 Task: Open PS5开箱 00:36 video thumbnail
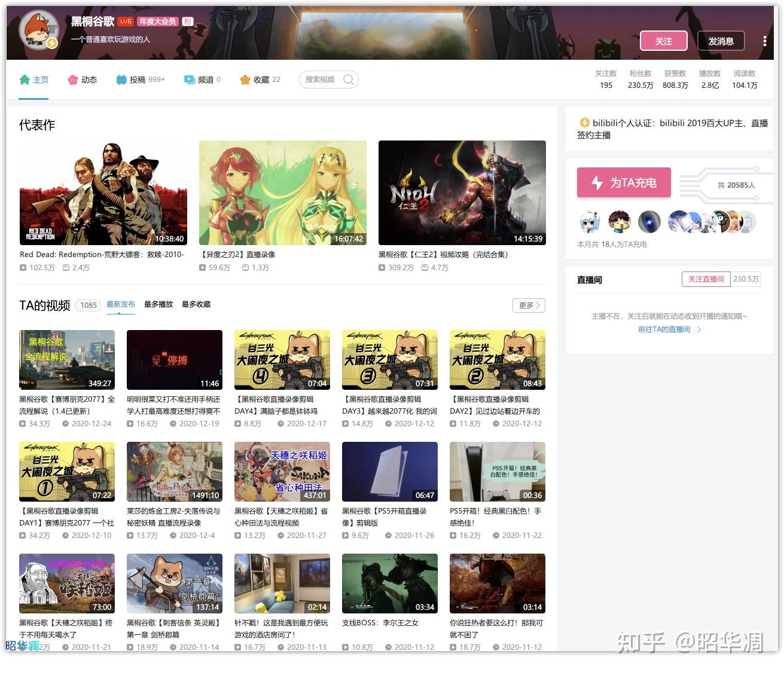(x=498, y=472)
